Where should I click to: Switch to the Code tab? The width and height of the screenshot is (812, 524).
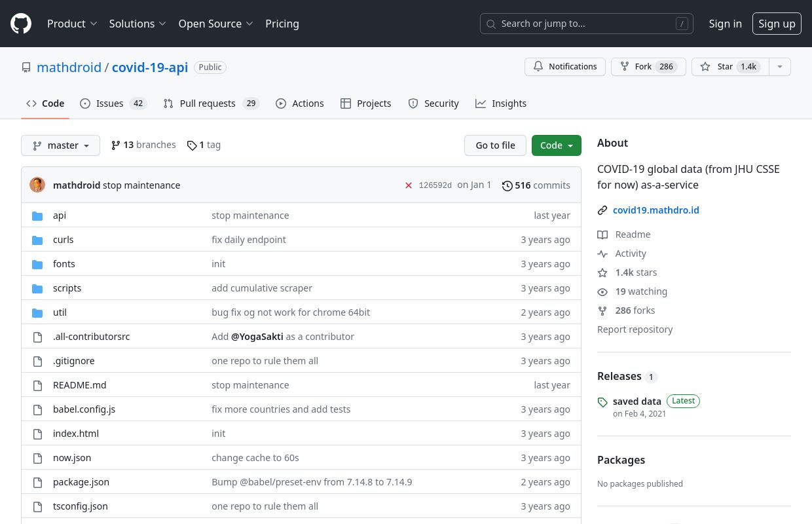click(x=45, y=103)
